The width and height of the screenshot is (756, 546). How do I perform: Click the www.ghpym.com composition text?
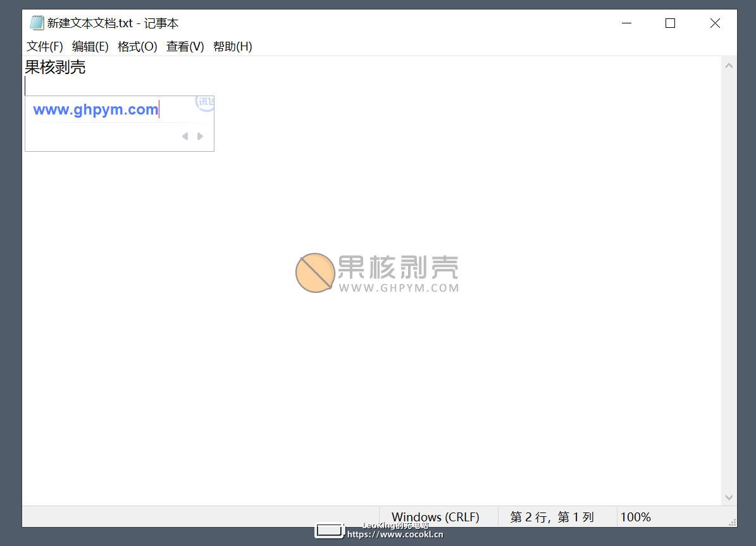pos(96,109)
